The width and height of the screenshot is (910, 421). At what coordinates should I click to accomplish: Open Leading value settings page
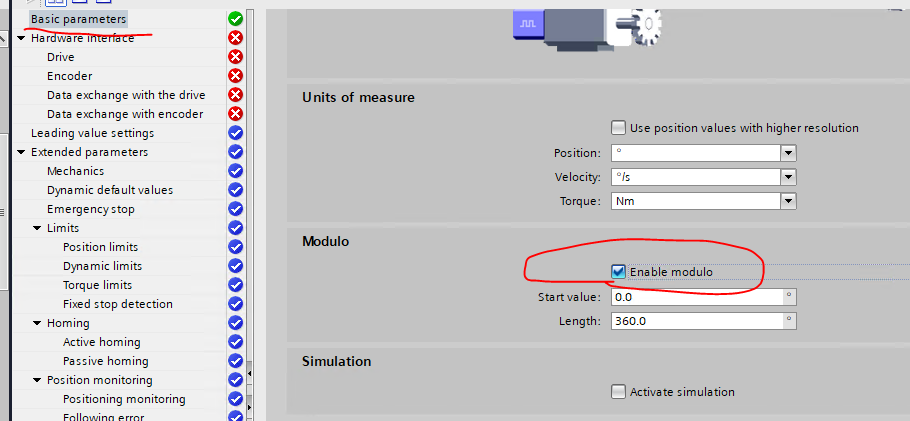92,133
